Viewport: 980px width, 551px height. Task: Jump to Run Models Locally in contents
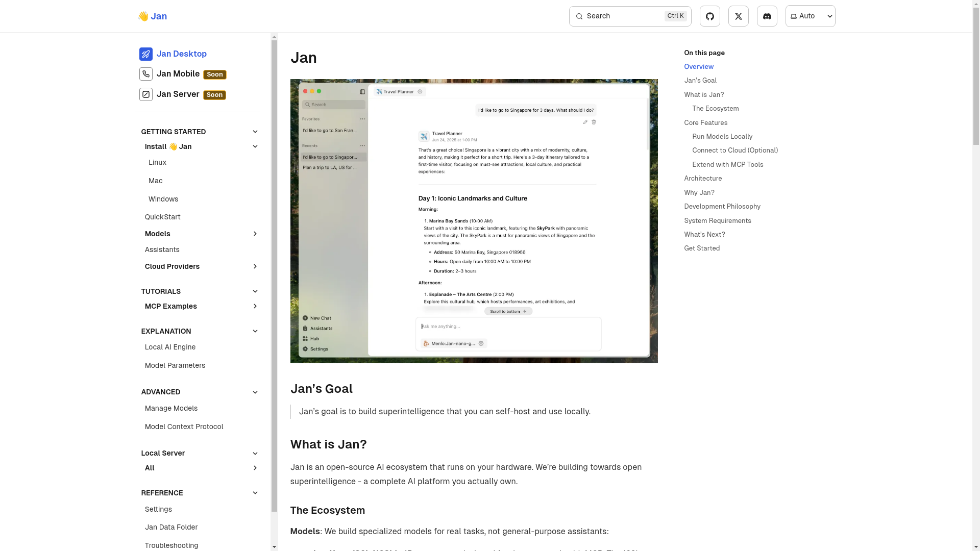(x=722, y=137)
